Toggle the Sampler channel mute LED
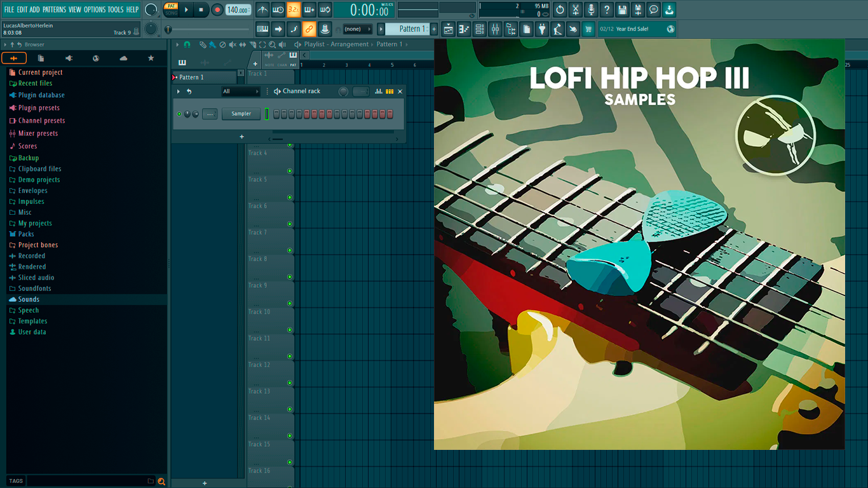The height and width of the screenshot is (488, 868). [x=179, y=114]
